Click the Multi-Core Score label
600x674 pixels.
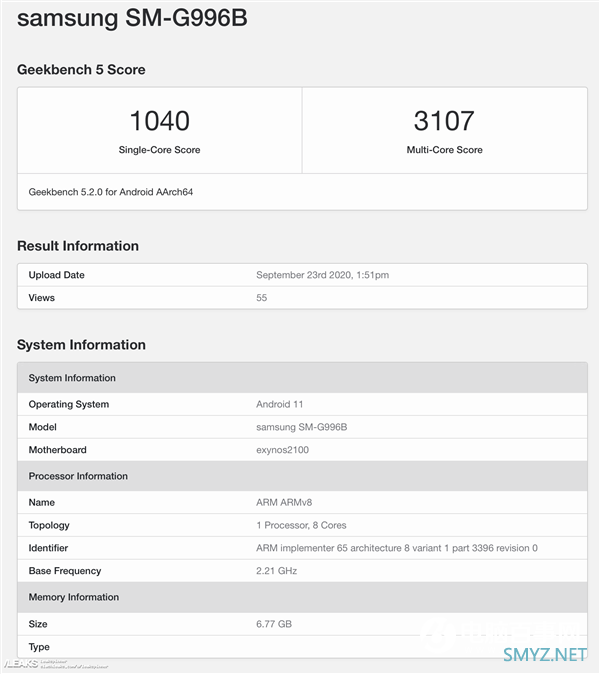click(x=444, y=150)
